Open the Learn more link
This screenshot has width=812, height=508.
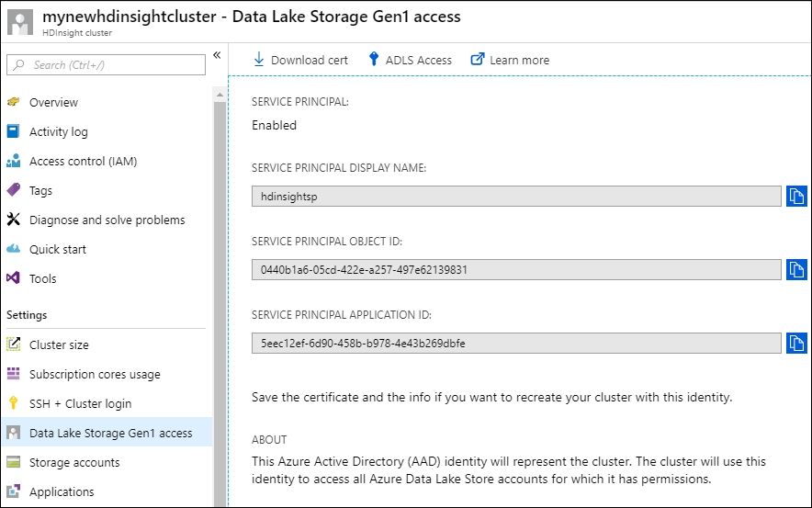pos(510,60)
